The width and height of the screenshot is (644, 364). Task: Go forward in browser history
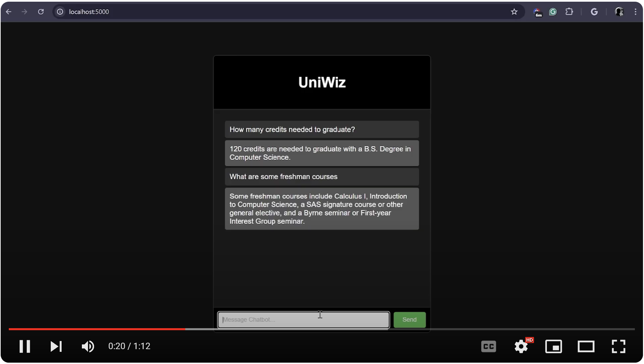click(x=24, y=12)
